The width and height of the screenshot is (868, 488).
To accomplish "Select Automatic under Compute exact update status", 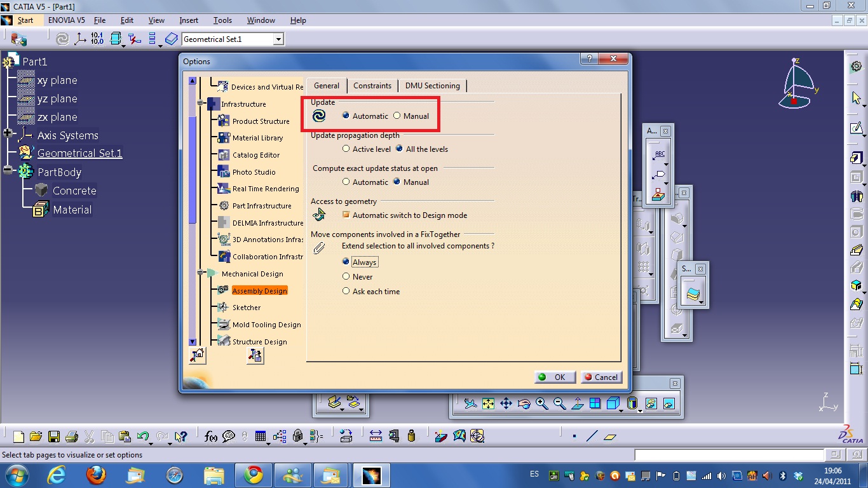I will click(346, 182).
